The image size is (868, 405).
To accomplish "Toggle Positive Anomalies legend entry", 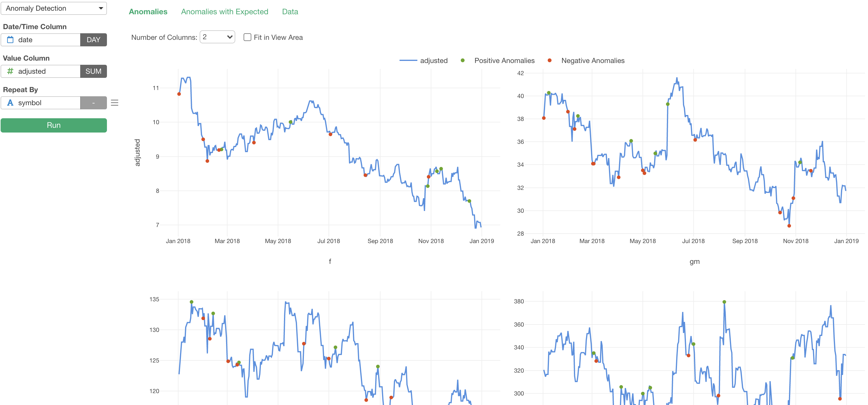I will coord(497,61).
